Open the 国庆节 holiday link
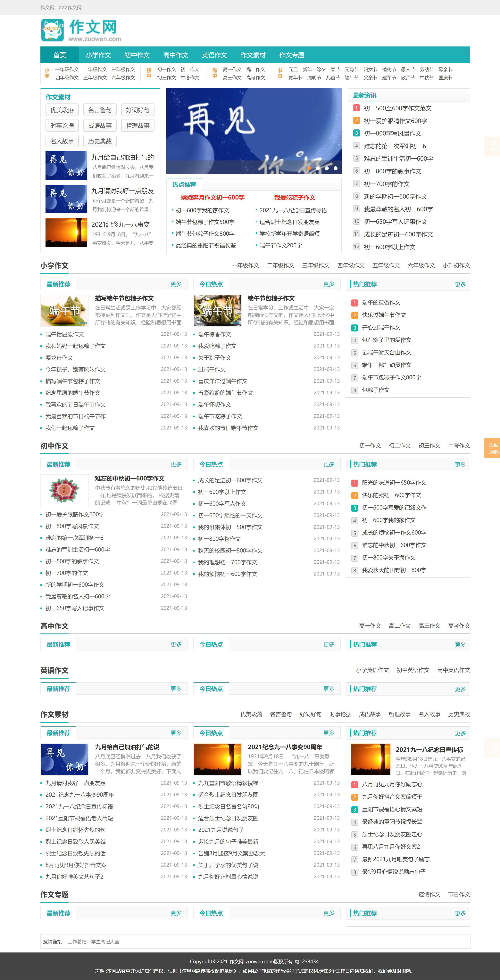 pyautogui.click(x=445, y=78)
